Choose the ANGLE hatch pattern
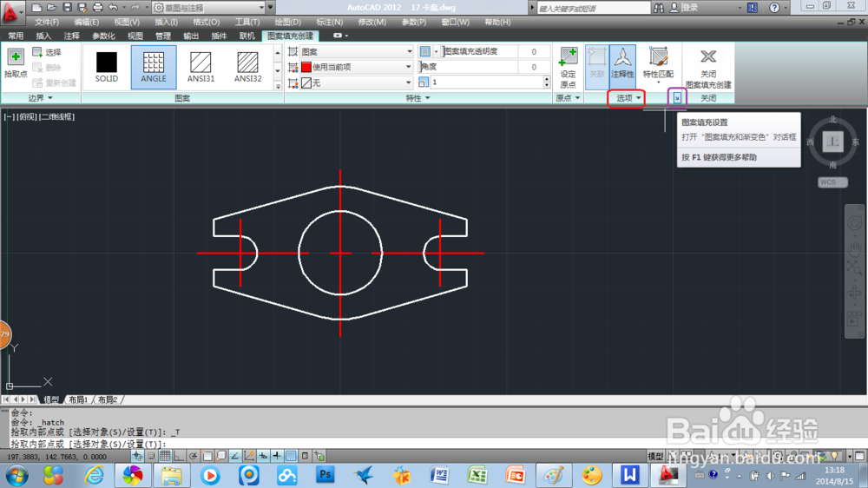This screenshot has width=868, height=488. (154, 67)
